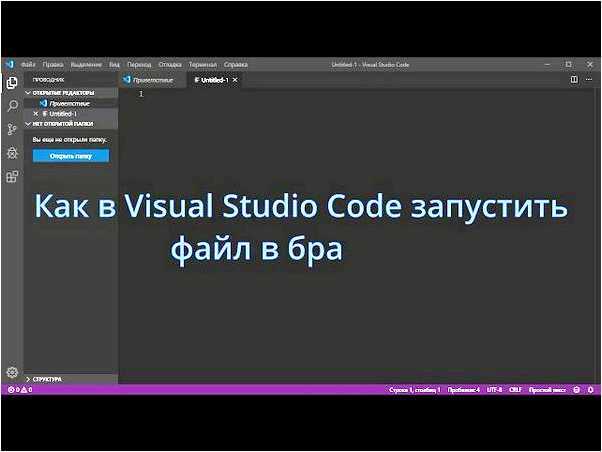This screenshot has width=602, height=452.
Task: Open the Extensions view
Action: click(x=12, y=177)
